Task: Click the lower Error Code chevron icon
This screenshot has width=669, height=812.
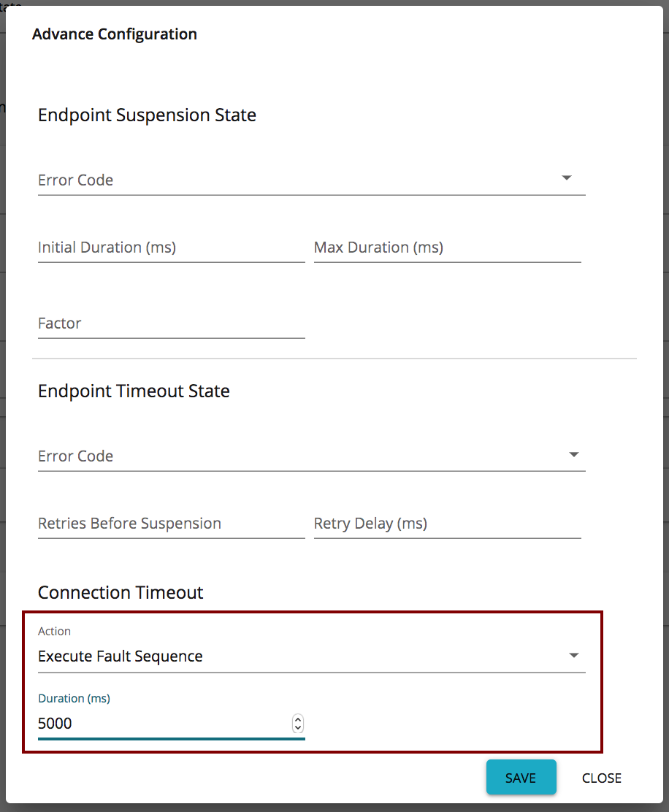Action: pyautogui.click(x=575, y=454)
